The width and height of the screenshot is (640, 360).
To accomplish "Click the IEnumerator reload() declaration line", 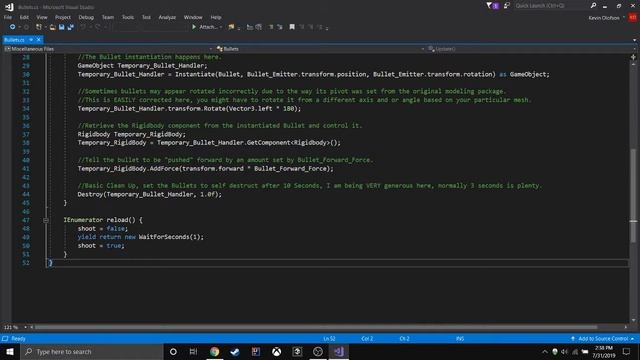I will pos(103,220).
